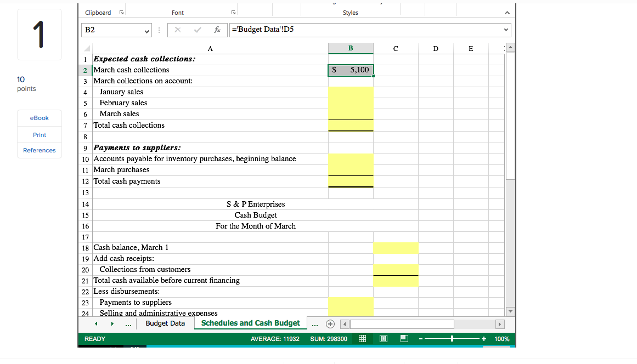Open the Font dialog launcher icon

pos(233,13)
